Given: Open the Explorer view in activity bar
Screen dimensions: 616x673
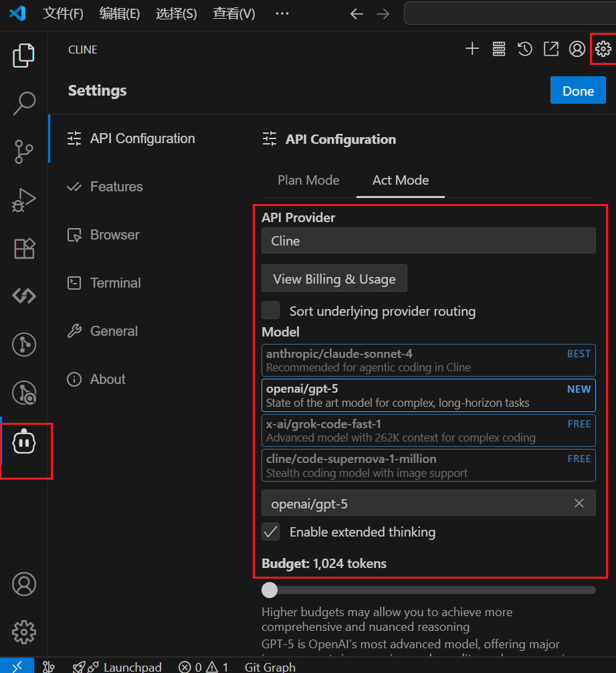Looking at the screenshot, I should pyautogui.click(x=23, y=56).
